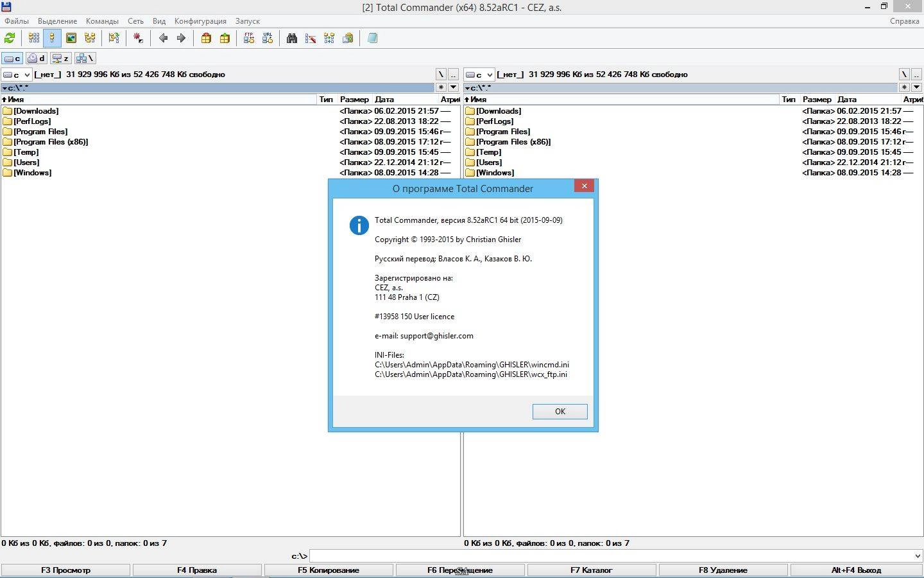Click OK in the About dialog
The height and width of the screenshot is (578, 924).
click(560, 412)
